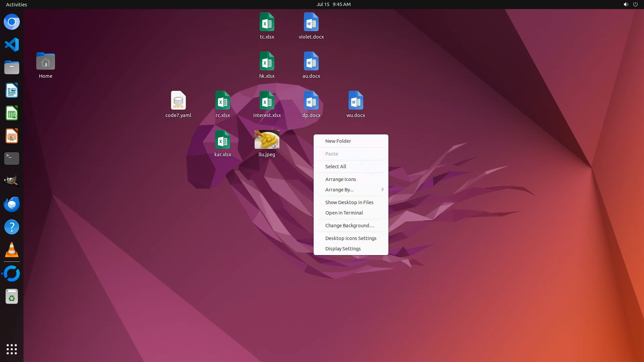The height and width of the screenshot is (362, 644).
Task: Click the interest.xlsx spreadsheet icon
Action: (267, 101)
